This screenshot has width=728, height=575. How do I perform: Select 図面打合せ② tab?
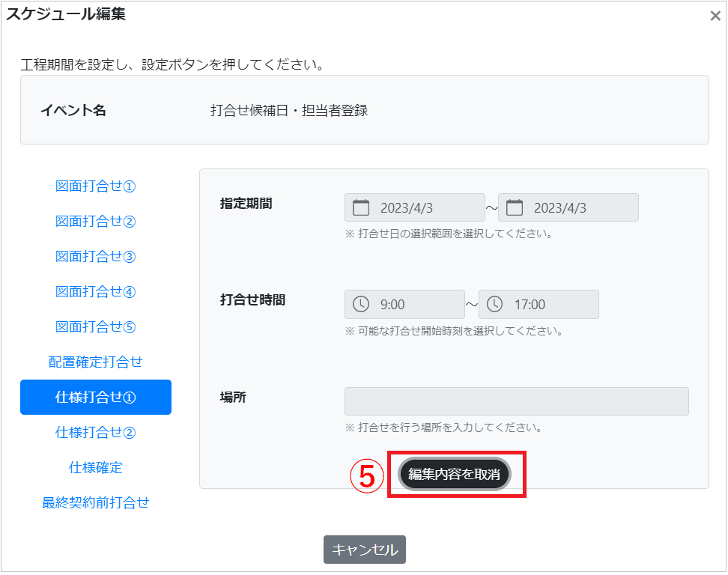[95, 222]
